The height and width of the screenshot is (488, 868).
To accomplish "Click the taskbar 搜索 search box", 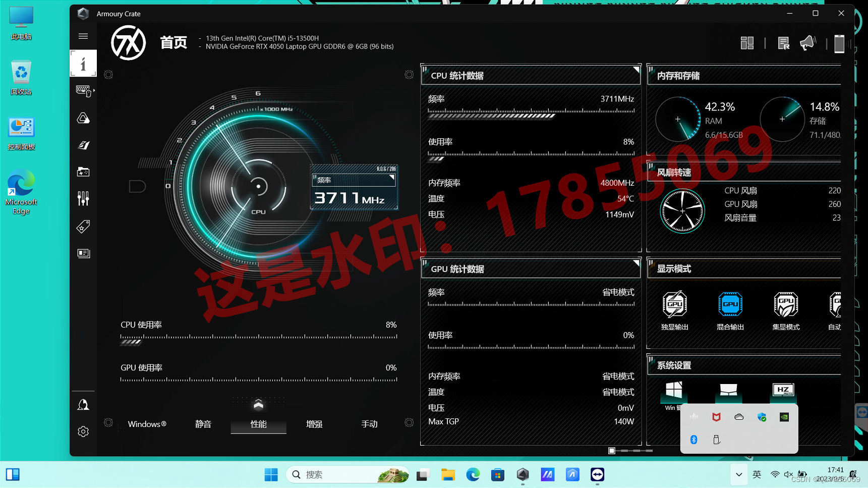I will coord(348,474).
